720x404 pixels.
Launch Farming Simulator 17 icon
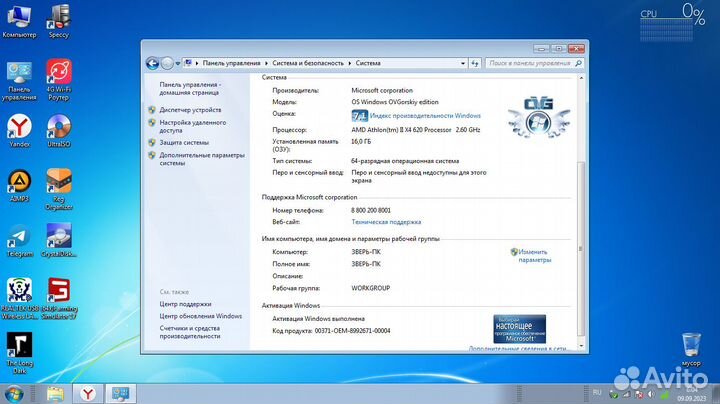click(x=59, y=291)
